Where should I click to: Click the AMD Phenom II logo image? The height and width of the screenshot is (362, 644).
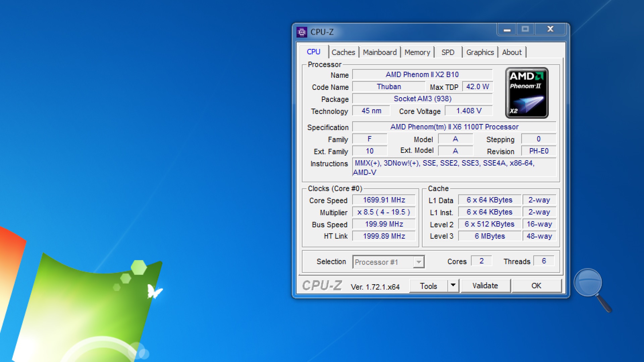pyautogui.click(x=527, y=93)
